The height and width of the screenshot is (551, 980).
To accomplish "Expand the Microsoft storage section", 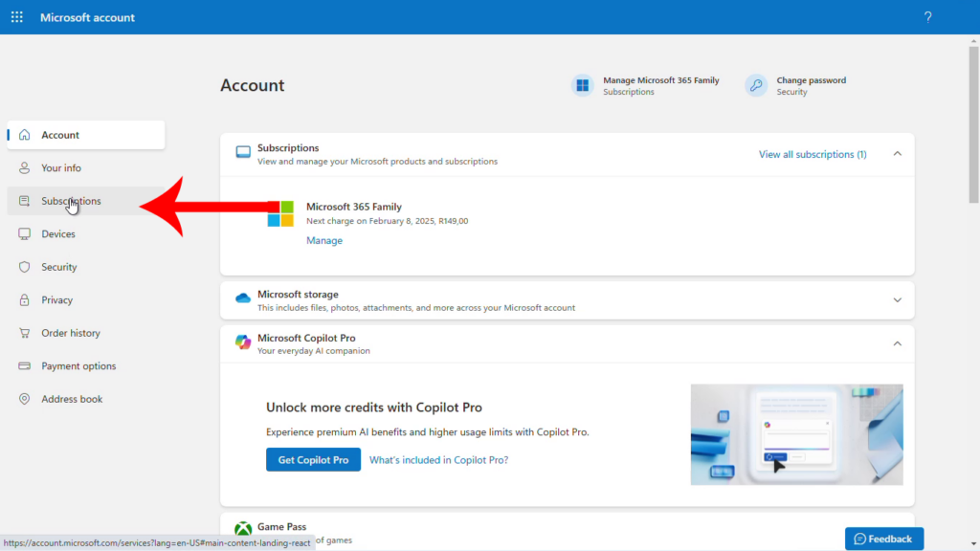I will tap(897, 299).
